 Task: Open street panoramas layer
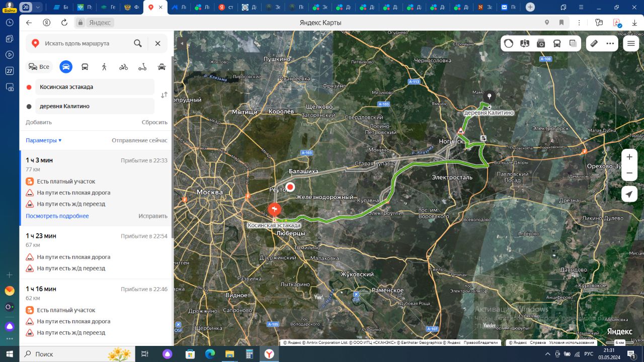525,43
